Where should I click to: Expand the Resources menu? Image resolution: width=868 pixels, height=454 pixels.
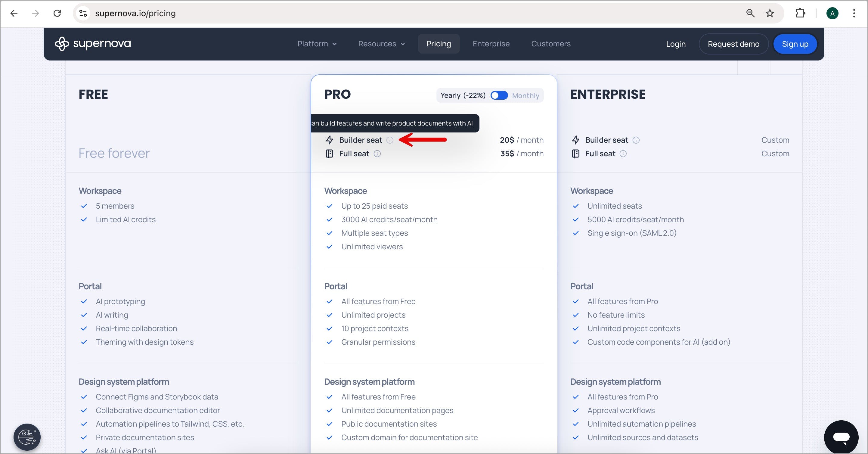[381, 44]
